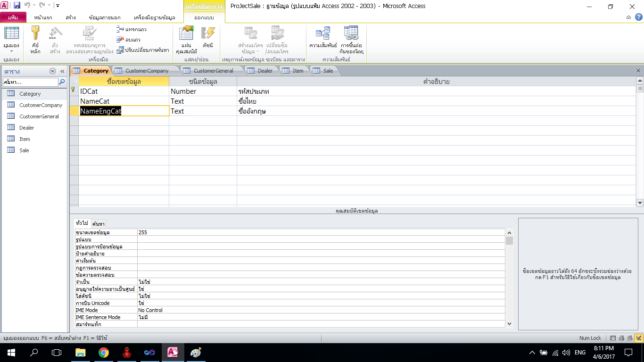Click the magnifier icon in the navigation search box
644x362 pixels.
[x=62, y=82]
